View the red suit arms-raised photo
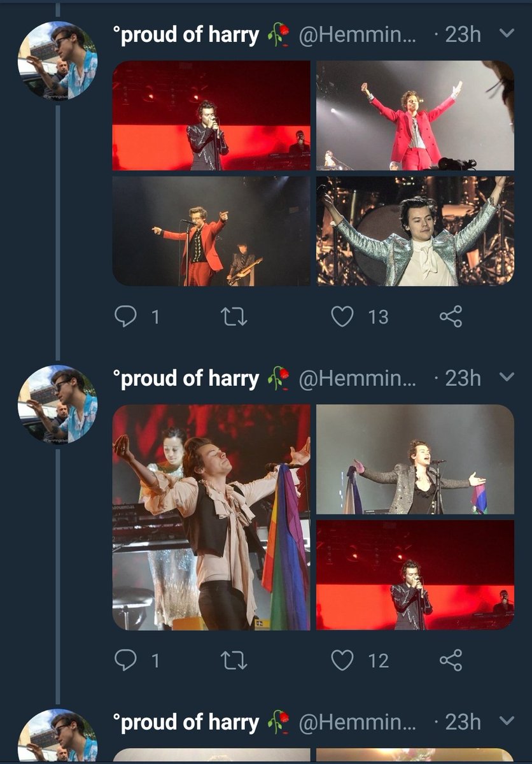This screenshot has height=764, width=532. (x=415, y=115)
